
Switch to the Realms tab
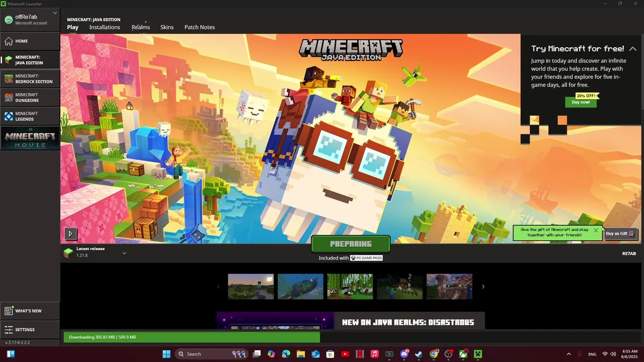click(x=141, y=27)
